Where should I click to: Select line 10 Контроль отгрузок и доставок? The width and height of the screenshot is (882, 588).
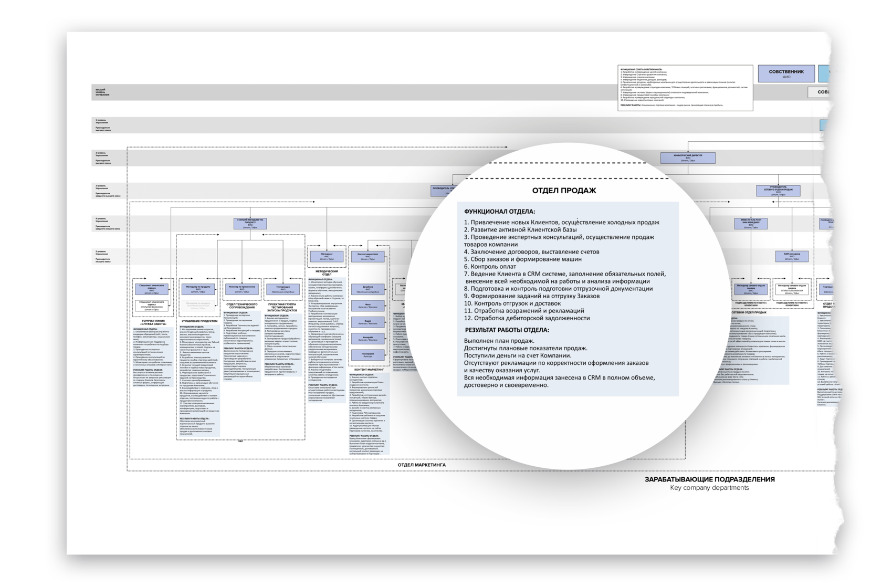(x=512, y=303)
